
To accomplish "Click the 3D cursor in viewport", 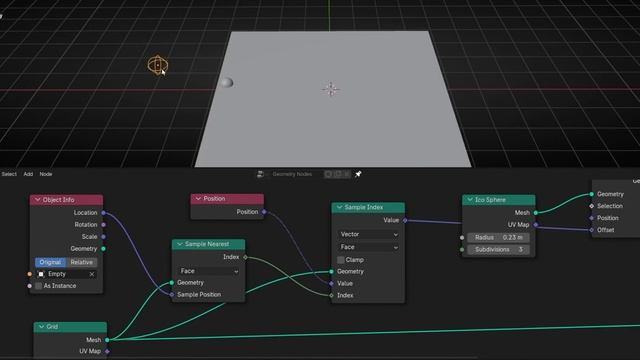I will [x=331, y=89].
